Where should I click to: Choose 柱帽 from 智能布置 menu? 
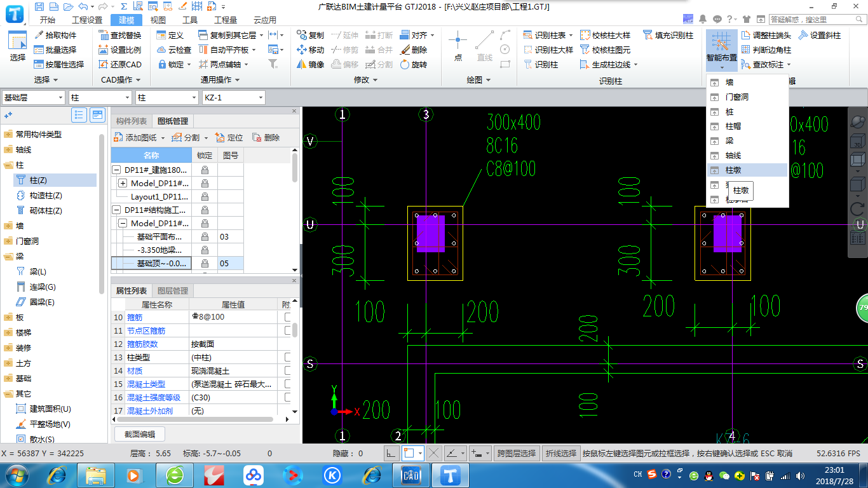(747, 126)
